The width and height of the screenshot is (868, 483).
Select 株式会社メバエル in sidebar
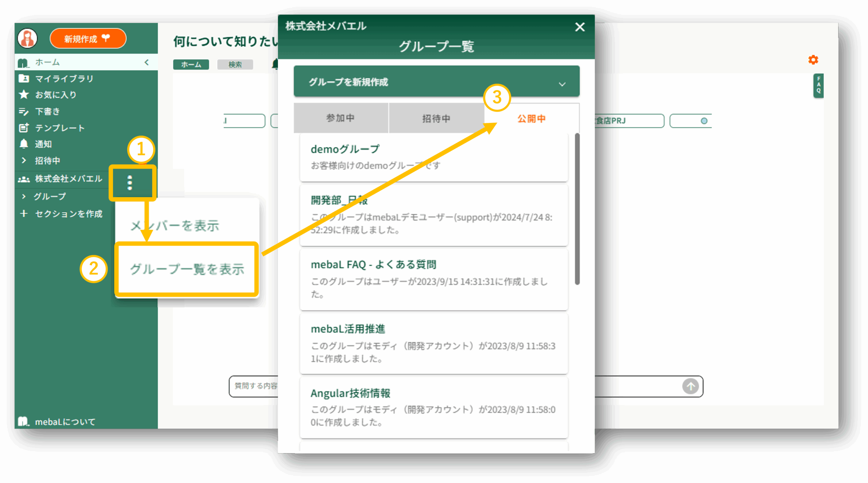68,179
